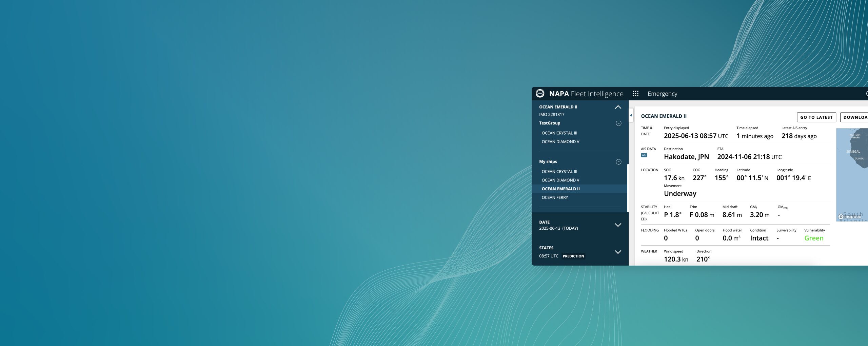Click the Latitude value 00° 11.5' N
868x346 pixels.
tap(752, 178)
